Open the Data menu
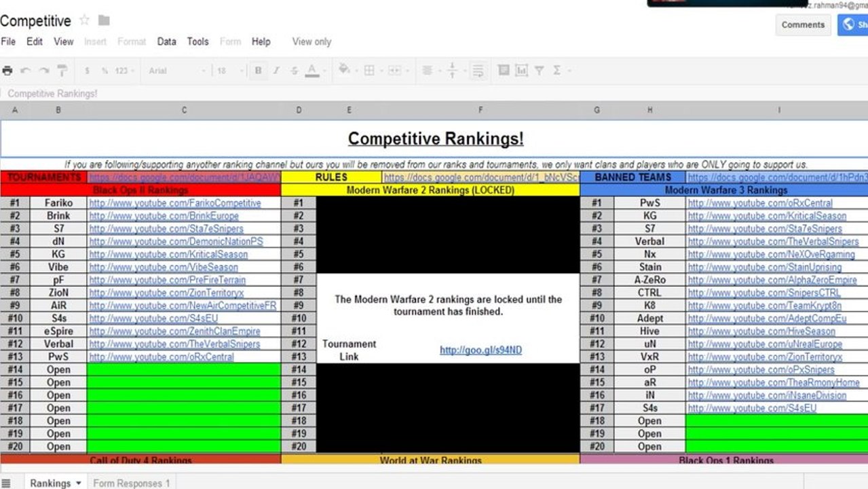Image resolution: width=868 pixels, height=489 pixels. [167, 41]
